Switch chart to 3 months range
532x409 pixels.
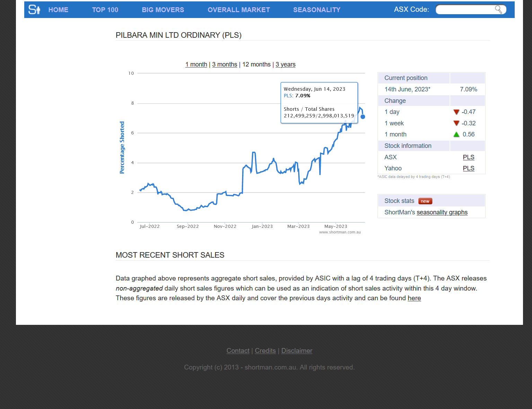pos(224,64)
